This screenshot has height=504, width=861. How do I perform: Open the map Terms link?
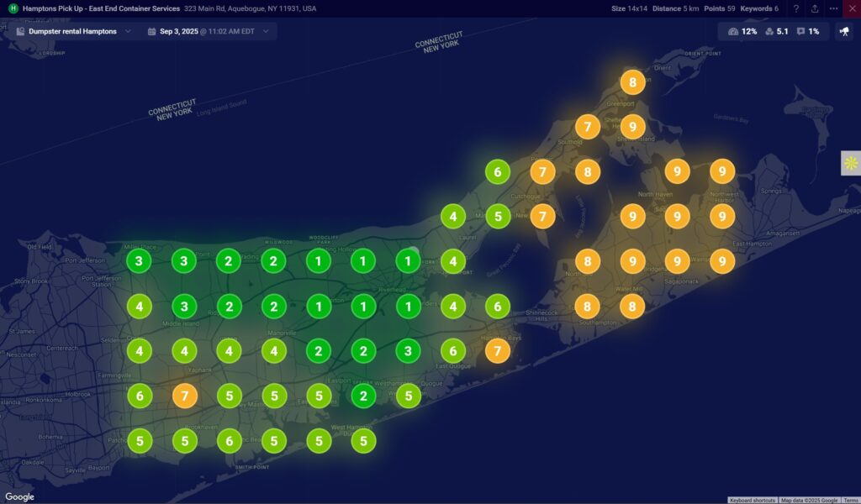[851, 500]
